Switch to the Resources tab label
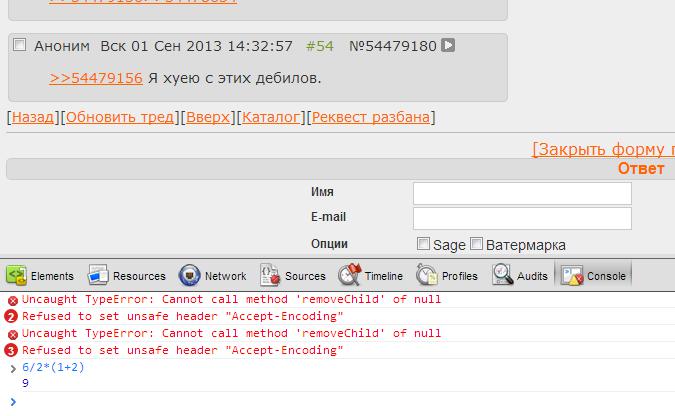This screenshot has height=416, width=675. click(x=139, y=276)
